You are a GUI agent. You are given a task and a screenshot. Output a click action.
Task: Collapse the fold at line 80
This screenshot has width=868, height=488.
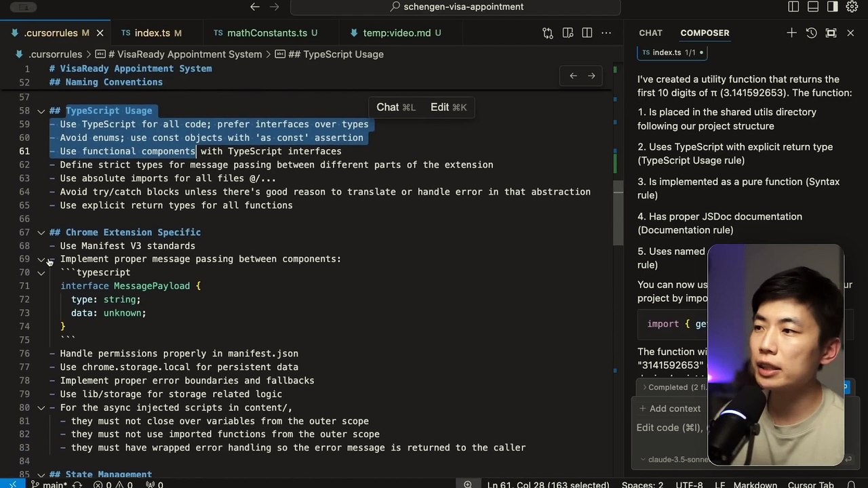[41, 407]
